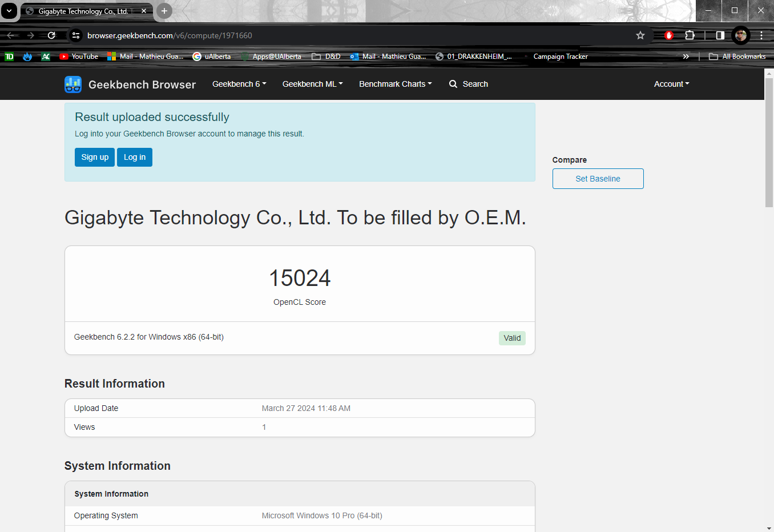Click the Geekbench Browser title text
Image resolution: width=774 pixels, height=532 pixels.
coord(142,84)
